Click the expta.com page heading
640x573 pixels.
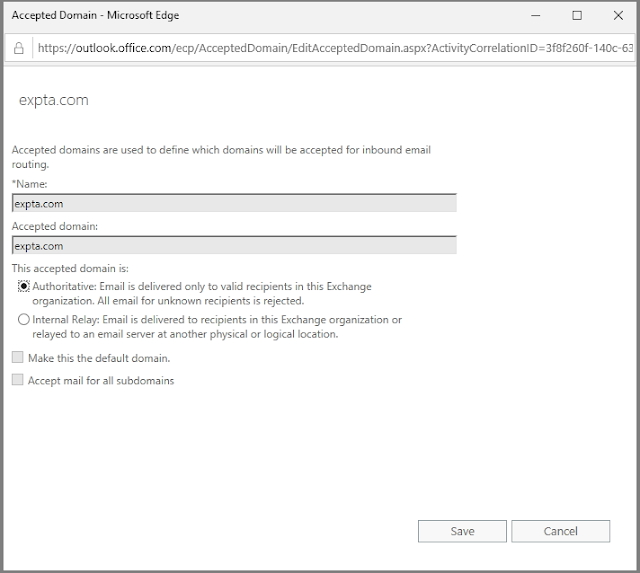[55, 101]
